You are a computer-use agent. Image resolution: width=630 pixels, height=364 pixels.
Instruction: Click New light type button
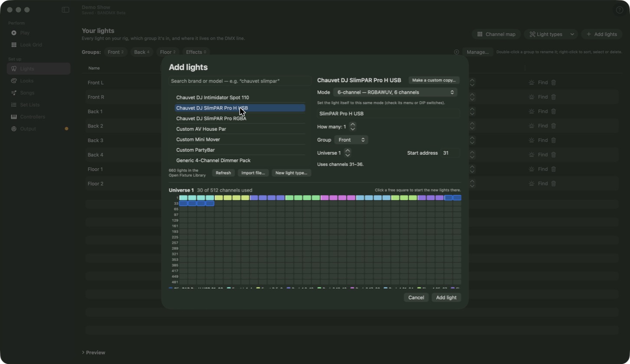[x=291, y=173]
